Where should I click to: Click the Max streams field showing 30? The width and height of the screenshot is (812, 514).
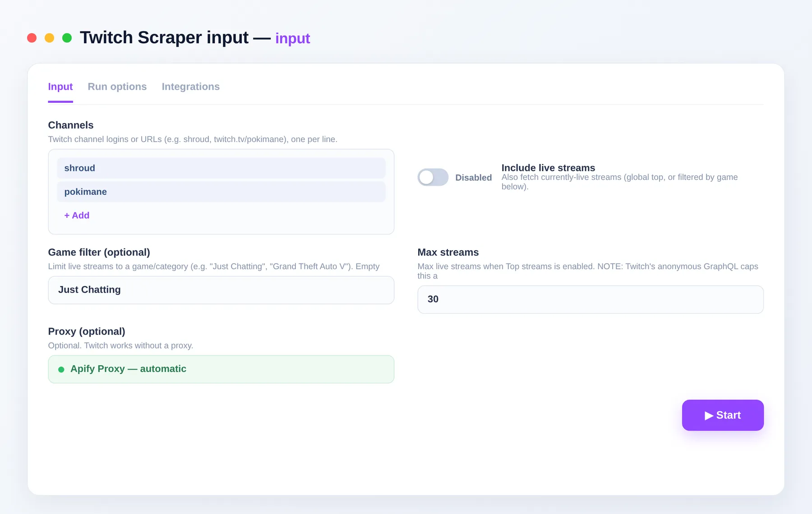[x=591, y=299]
